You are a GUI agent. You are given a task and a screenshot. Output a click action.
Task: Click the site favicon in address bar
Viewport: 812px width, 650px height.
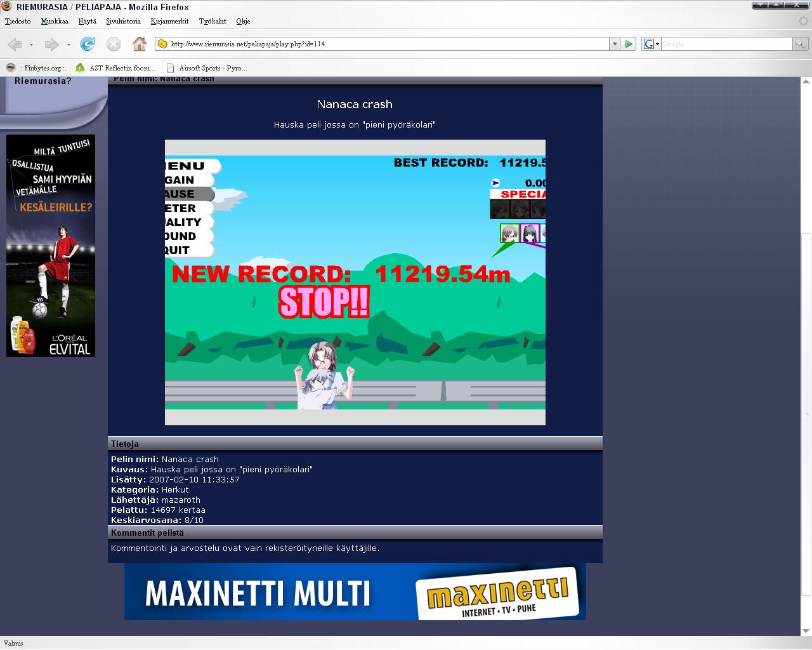(162, 44)
